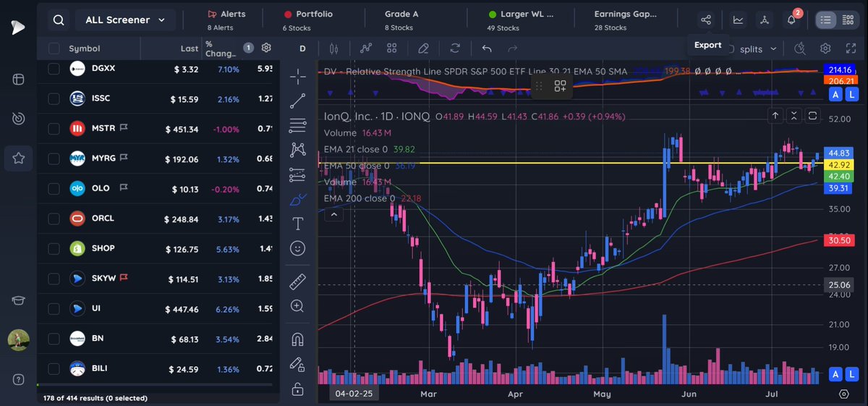Image resolution: width=868 pixels, height=406 pixels.
Task: Switch to list-with-grid layout view
Action: (x=848, y=20)
